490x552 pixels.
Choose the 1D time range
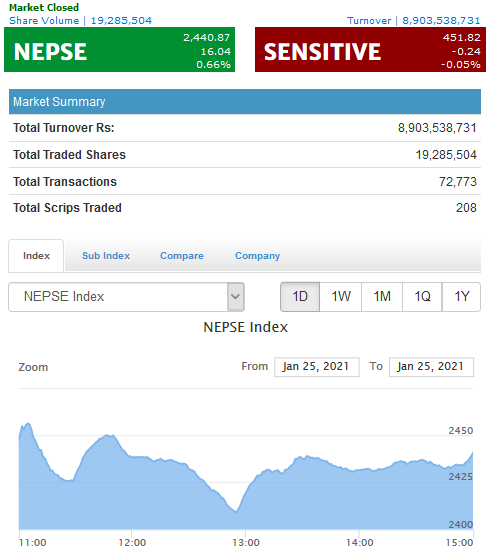click(x=300, y=297)
